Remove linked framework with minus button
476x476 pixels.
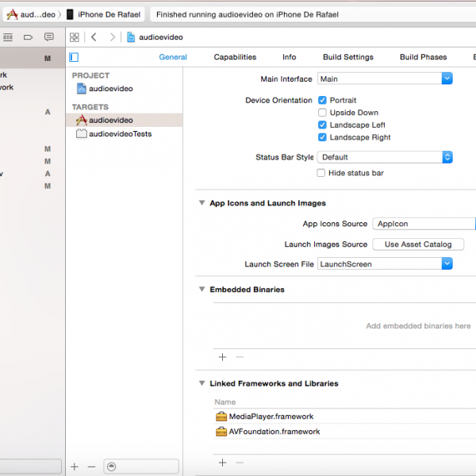pos(240,463)
